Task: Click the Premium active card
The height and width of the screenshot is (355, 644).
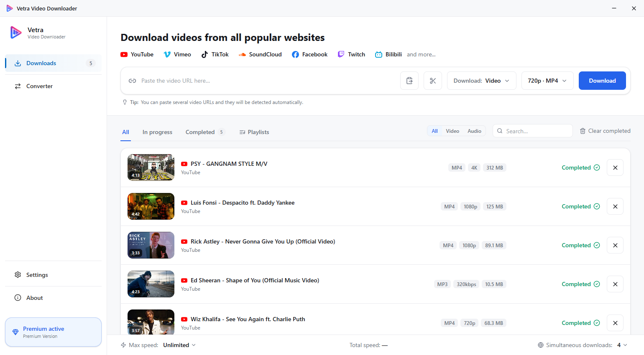Action: [53, 332]
